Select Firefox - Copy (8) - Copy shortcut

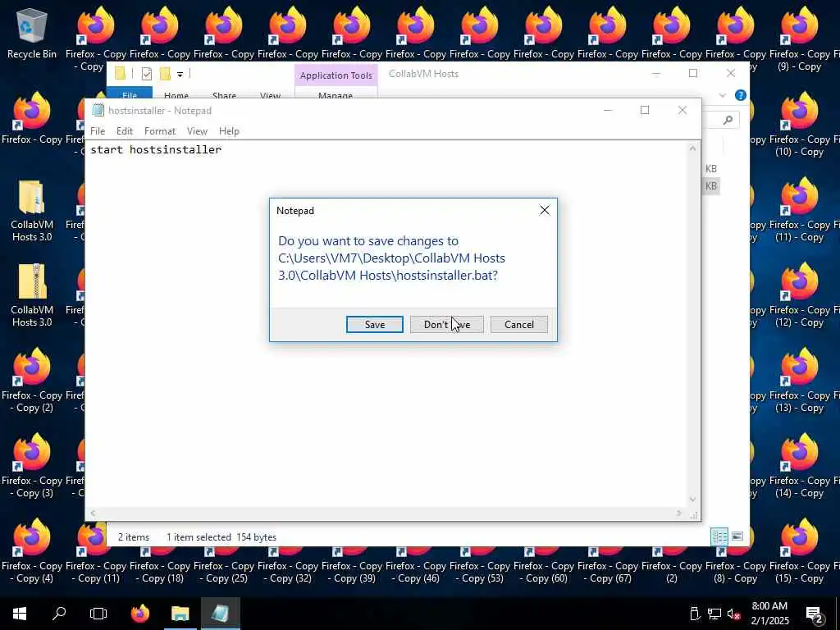click(736, 565)
